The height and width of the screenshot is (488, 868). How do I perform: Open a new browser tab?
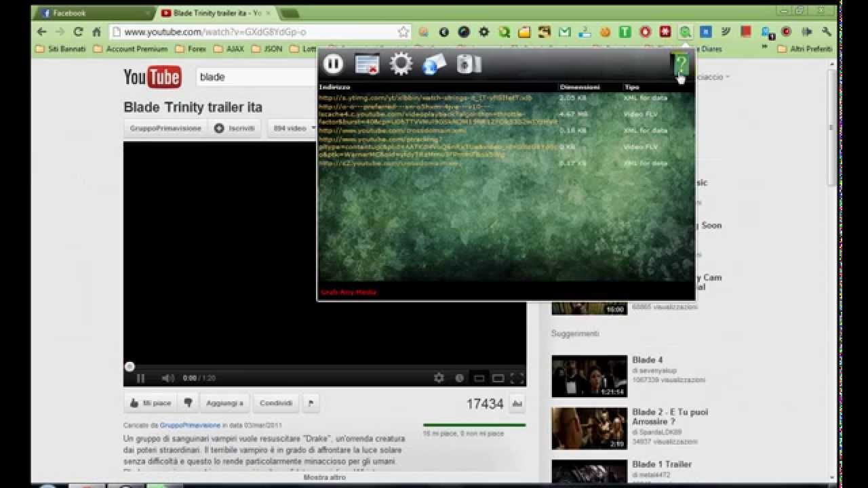coord(289,14)
